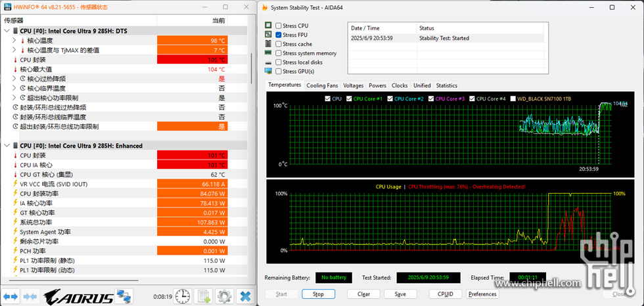Image resolution: width=644 pixels, height=306 pixels.
Task: Click thermometer icon beside 核心最大值
Action: [x=16, y=70]
